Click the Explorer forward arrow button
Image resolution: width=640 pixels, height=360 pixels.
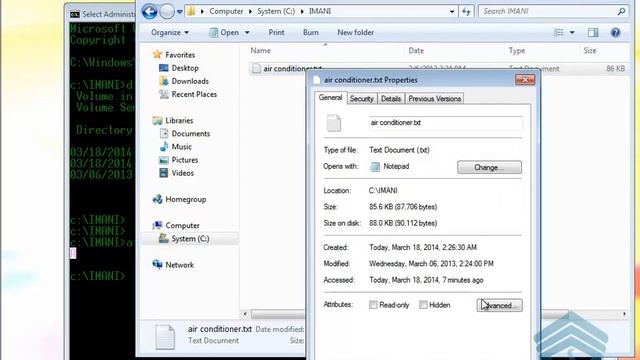click(x=167, y=12)
